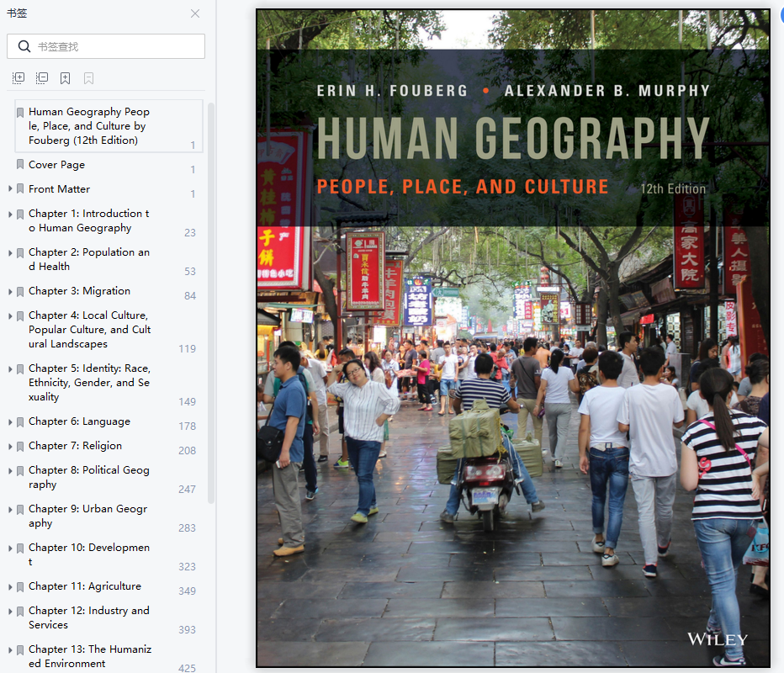Viewport: 784px width, 673px height.
Task: Jump to Chapter 13: The Humanized Environment
Action: click(90, 656)
